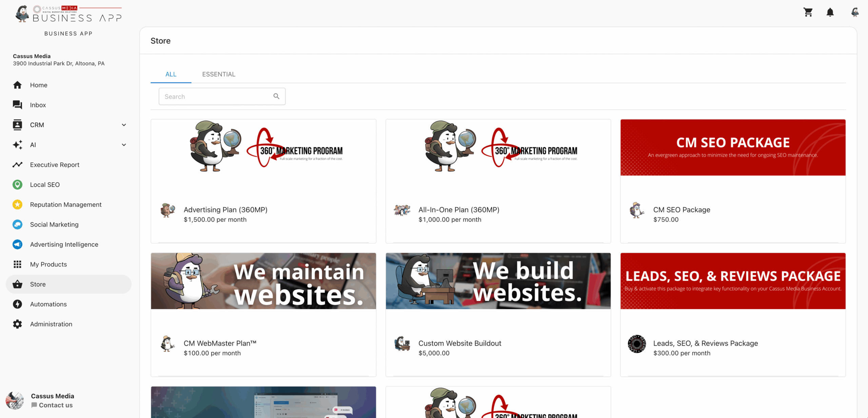Click the Inbox chat icon

pyautogui.click(x=17, y=105)
